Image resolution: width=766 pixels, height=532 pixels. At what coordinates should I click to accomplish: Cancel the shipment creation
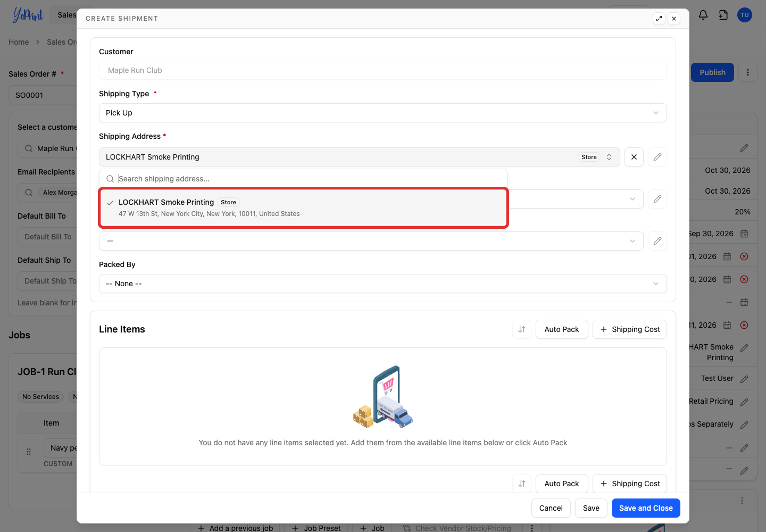click(551, 508)
